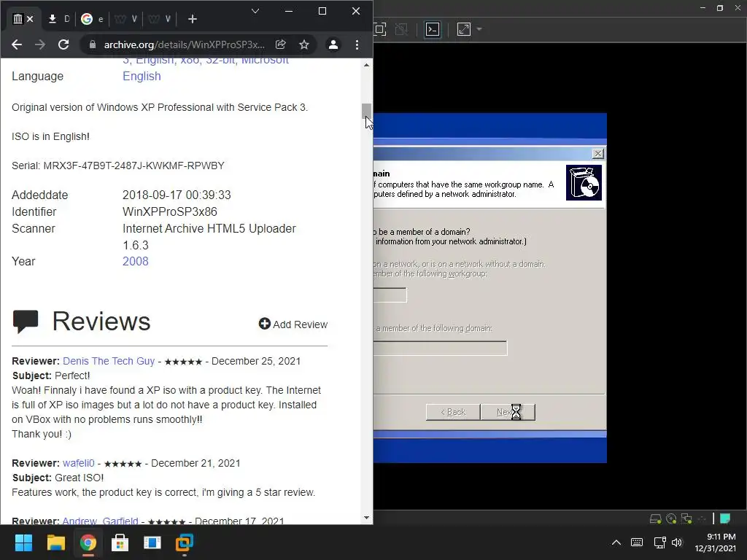
Task: Open reviewer Andrew_Garfield profile
Action: click(x=101, y=521)
